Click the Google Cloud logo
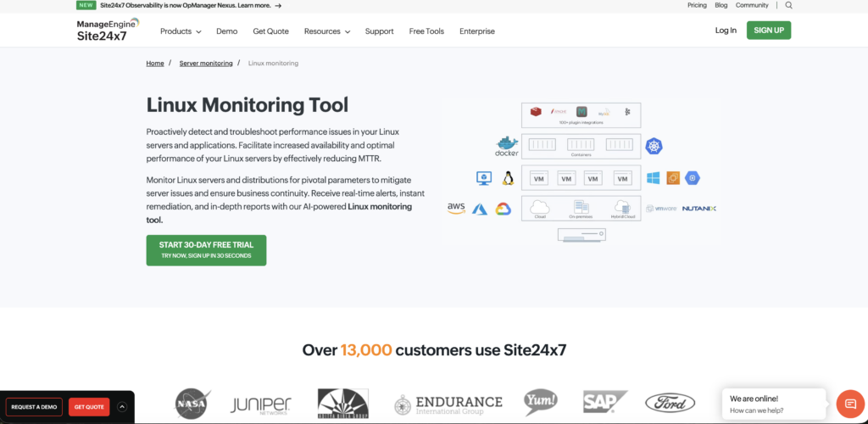868x424 pixels. tap(504, 209)
